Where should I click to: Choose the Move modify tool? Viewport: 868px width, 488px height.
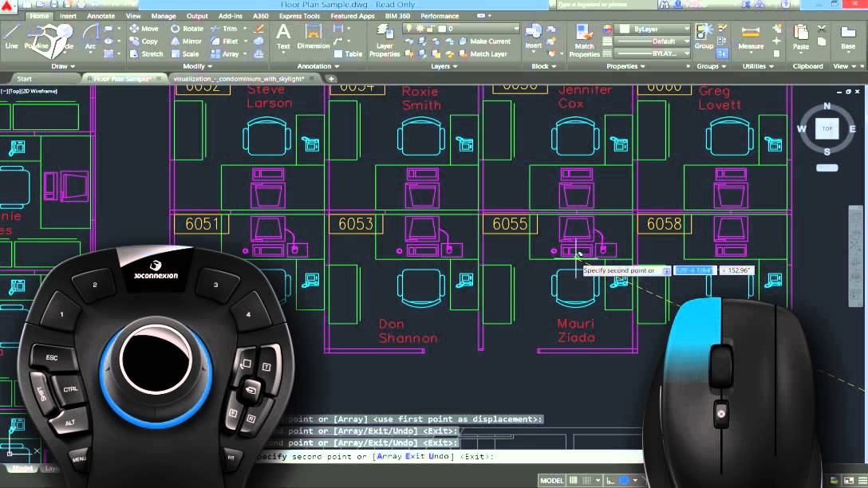tap(144, 28)
